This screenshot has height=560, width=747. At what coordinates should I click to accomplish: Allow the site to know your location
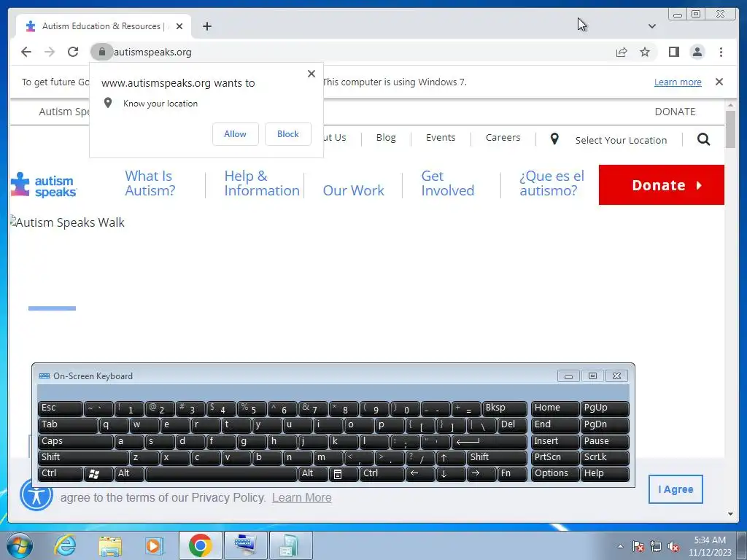pyautogui.click(x=236, y=134)
